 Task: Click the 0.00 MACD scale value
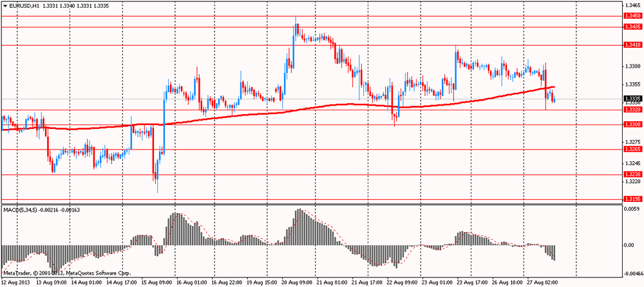coord(630,246)
